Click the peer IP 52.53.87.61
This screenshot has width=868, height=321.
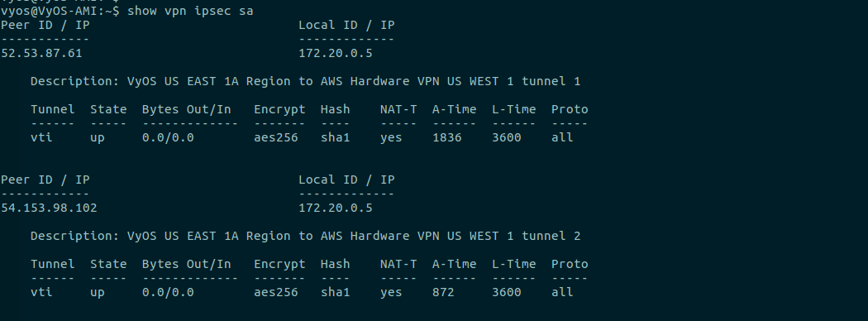(41, 53)
